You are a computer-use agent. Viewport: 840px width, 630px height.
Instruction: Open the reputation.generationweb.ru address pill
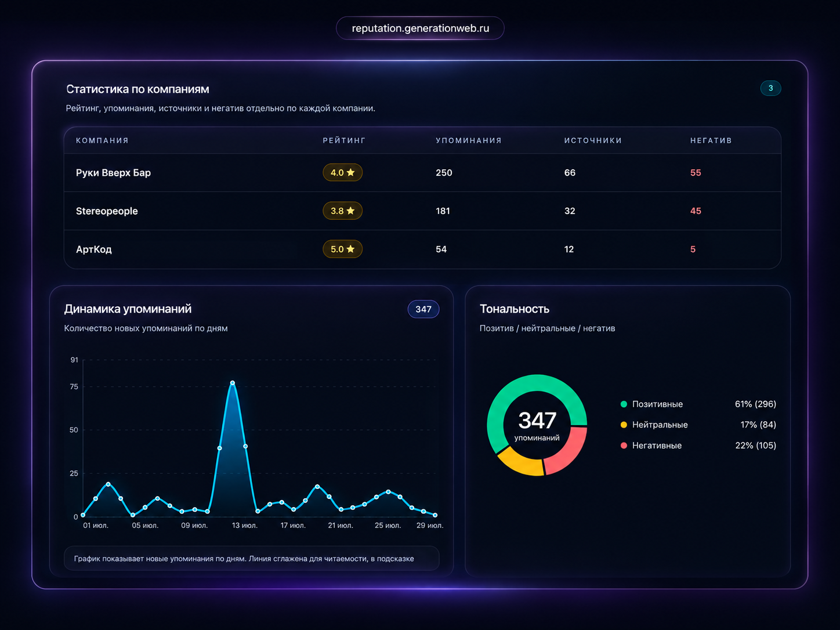point(420,28)
